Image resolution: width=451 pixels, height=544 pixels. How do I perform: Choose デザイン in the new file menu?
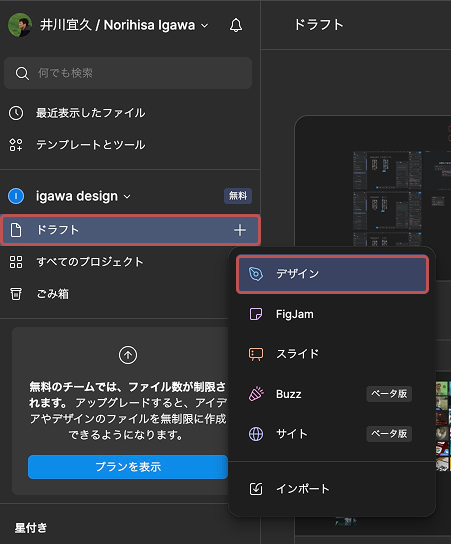[332, 274]
